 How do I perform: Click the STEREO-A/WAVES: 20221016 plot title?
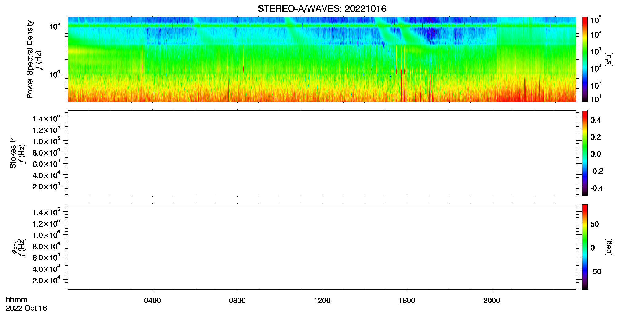pyautogui.click(x=322, y=9)
